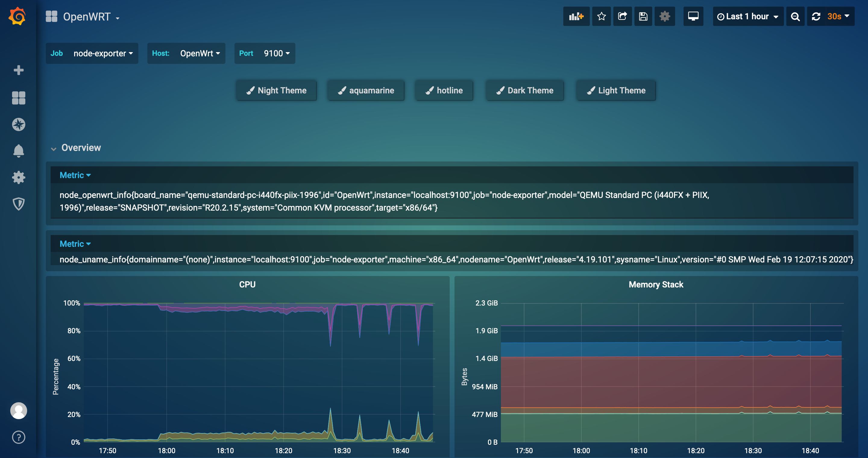Save dashboard with floppy disk icon
This screenshot has width=868, height=458.
tap(643, 16)
